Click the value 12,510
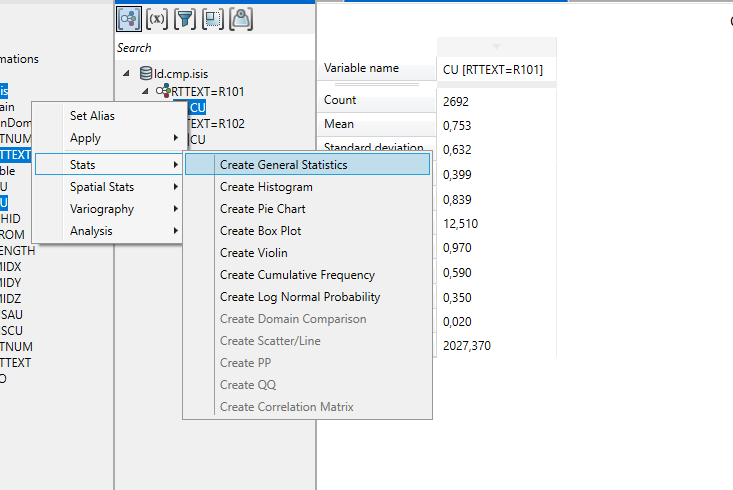 (x=460, y=223)
